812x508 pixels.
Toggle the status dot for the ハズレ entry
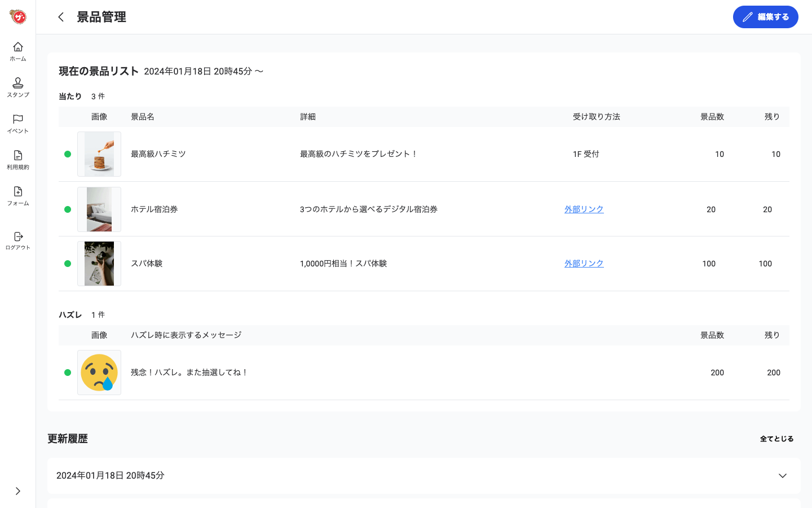click(68, 373)
